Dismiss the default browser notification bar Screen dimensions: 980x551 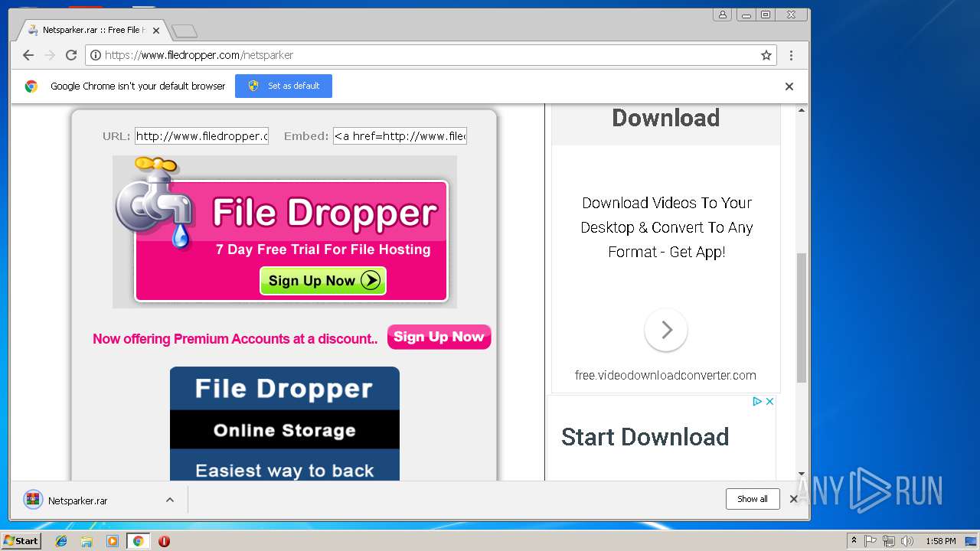tap(789, 86)
